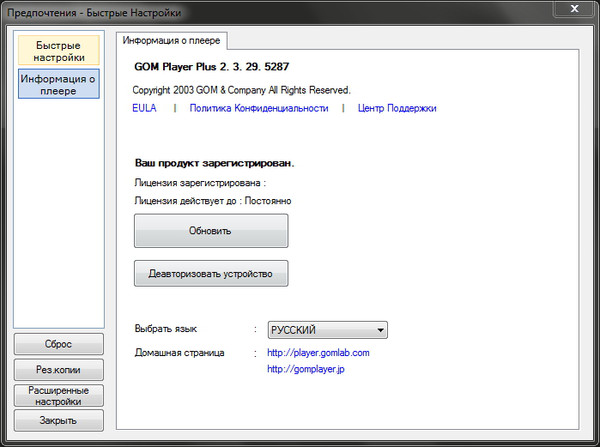This screenshot has height=447, width=600.
Task: Open Политика Конфиденциальности link
Action: click(258, 108)
